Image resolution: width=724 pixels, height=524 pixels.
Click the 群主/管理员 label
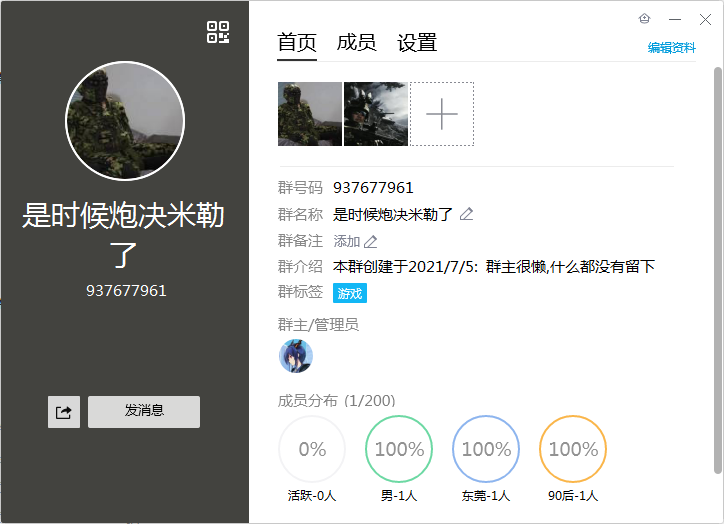click(318, 325)
